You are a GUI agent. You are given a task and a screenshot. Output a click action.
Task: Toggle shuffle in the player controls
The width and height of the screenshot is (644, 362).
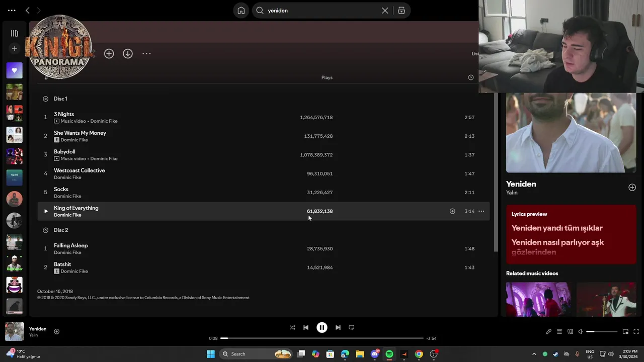coord(292,327)
